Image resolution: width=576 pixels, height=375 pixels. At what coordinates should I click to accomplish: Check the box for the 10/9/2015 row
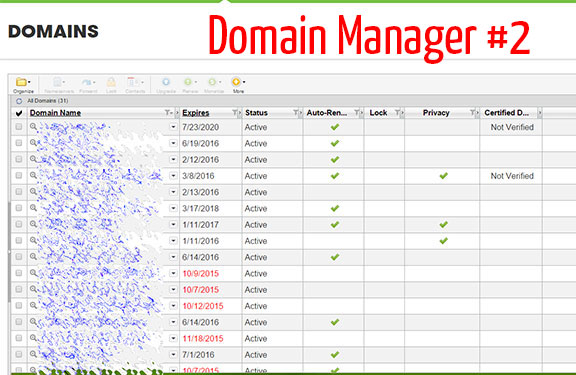(19, 273)
